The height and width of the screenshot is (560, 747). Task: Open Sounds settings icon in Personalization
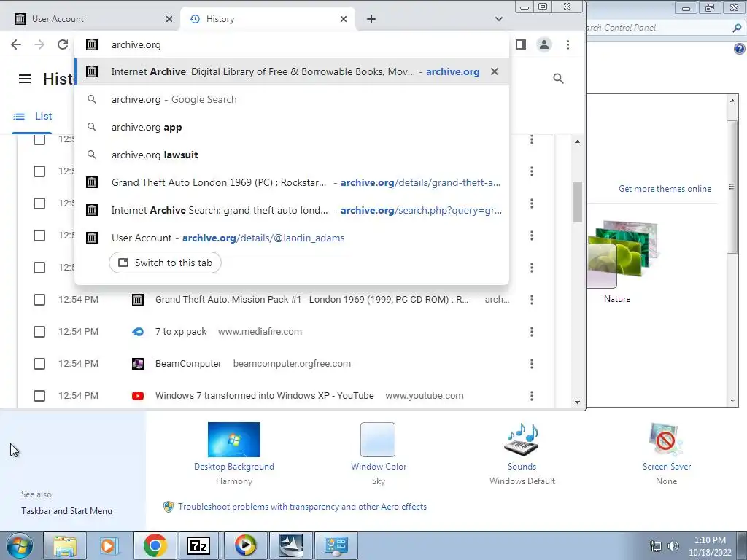pyautogui.click(x=522, y=440)
